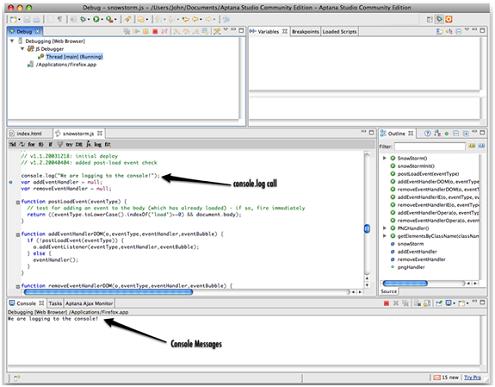
Task: Expand the getElementsByClassName outline node
Action: click(384, 236)
